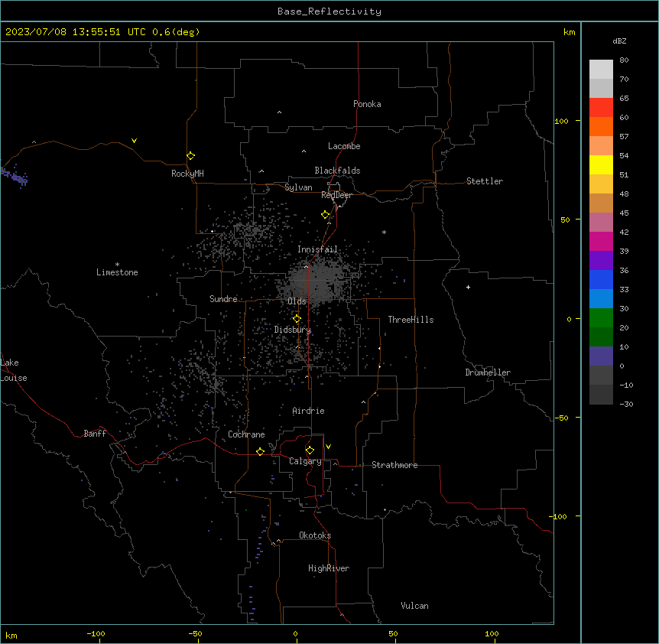Click the 0.6(deg) elevation label

click(176, 32)
